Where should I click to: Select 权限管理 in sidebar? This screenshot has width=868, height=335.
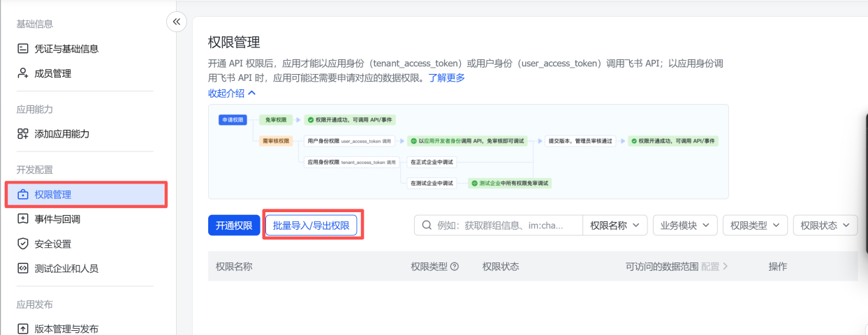point(86,195)
